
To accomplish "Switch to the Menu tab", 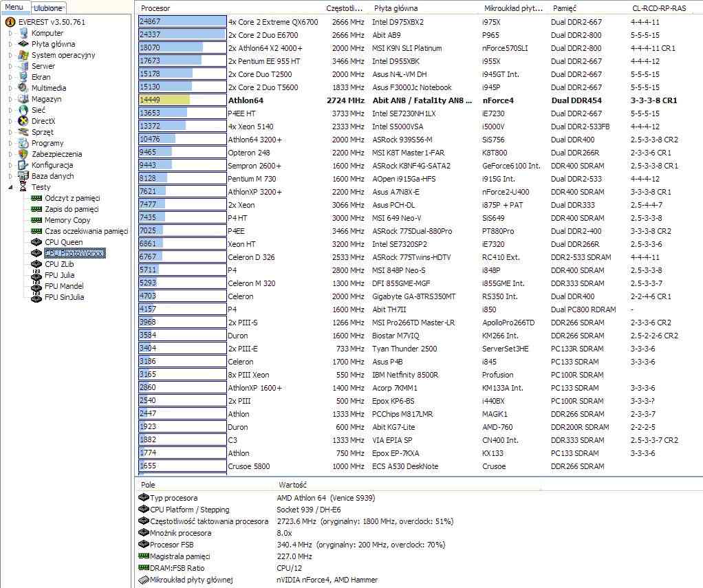I will coord(14,7).
